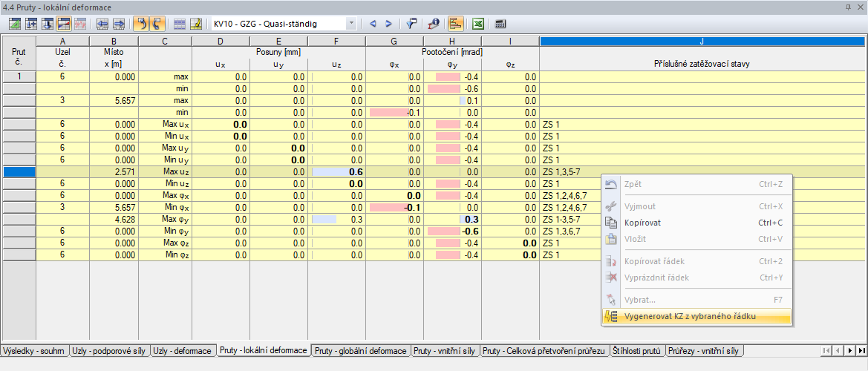The width and height of the screenshot is (868, 371).
Task: Select column header F
Action: point(336,41)
